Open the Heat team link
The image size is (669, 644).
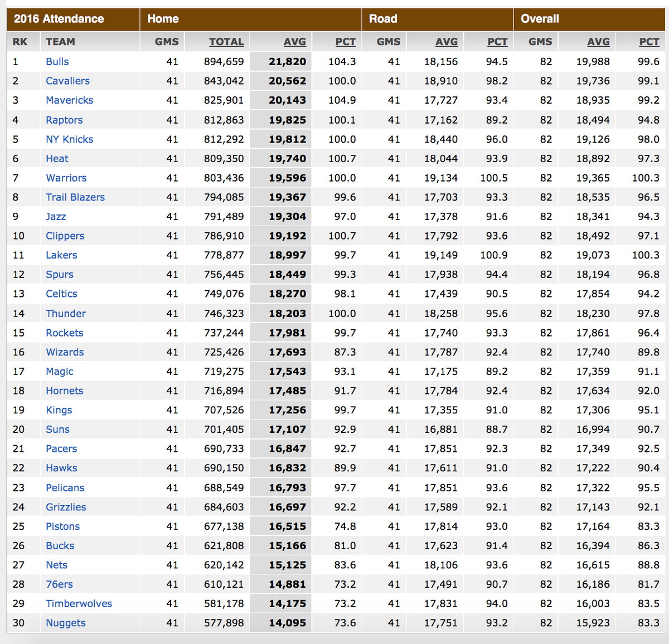pos(57,159)
